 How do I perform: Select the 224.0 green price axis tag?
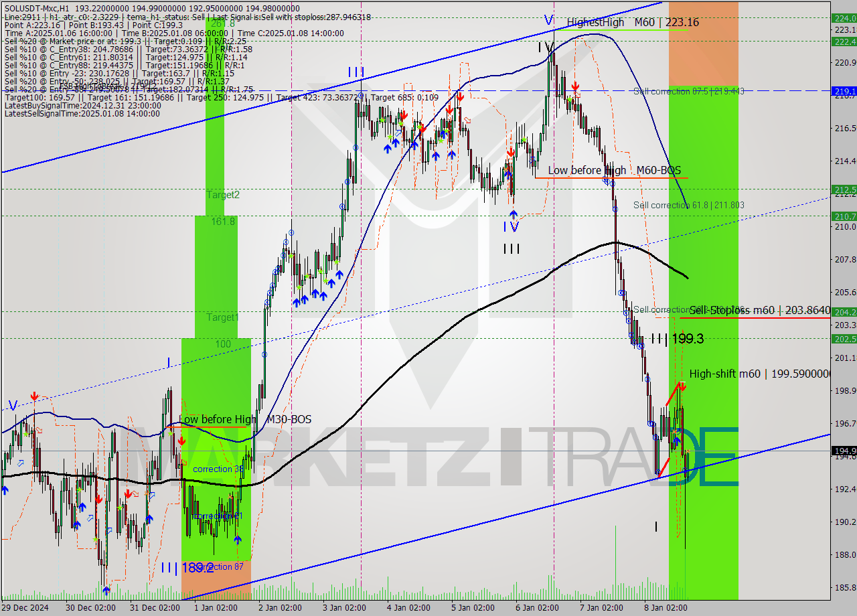click(844, 18)
